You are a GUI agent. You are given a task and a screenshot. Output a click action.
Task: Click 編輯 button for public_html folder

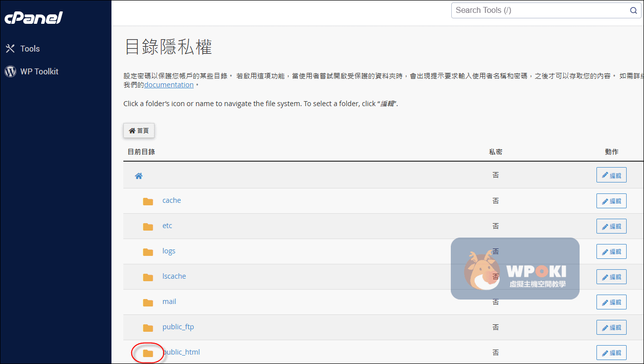point(611,353)
